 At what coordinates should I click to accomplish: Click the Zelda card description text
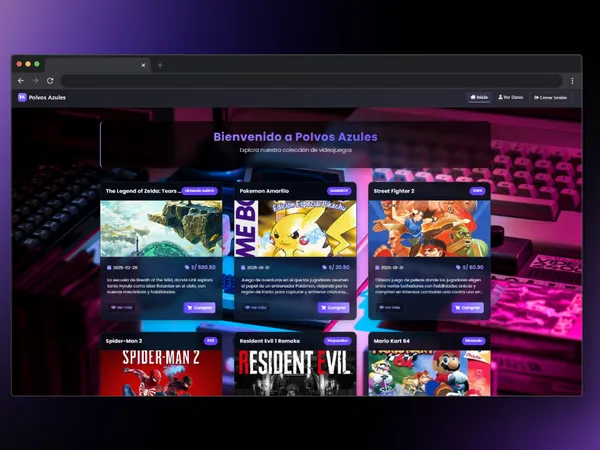[x=160, y=286]
